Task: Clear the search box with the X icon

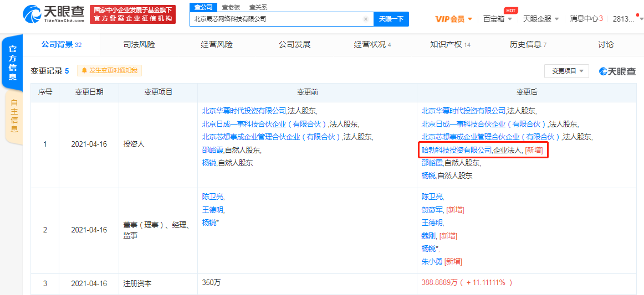Action: (x=366, y=19)
